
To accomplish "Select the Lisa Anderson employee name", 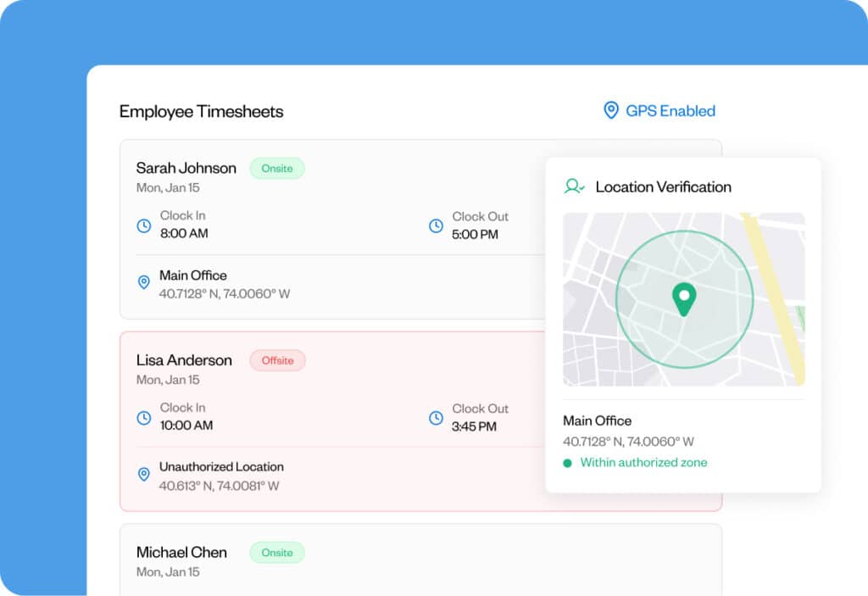I will tap(184, 360).
